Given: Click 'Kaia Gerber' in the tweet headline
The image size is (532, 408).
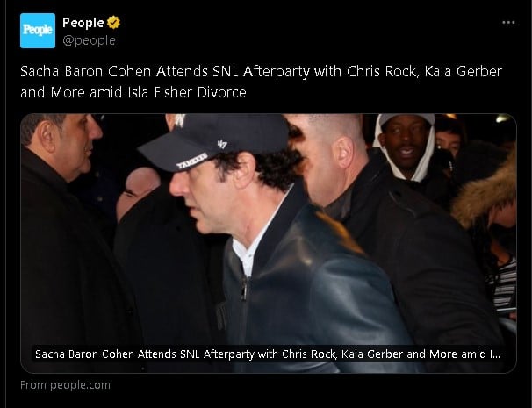Looking at the screenshot, I should [x=464, y=72].
